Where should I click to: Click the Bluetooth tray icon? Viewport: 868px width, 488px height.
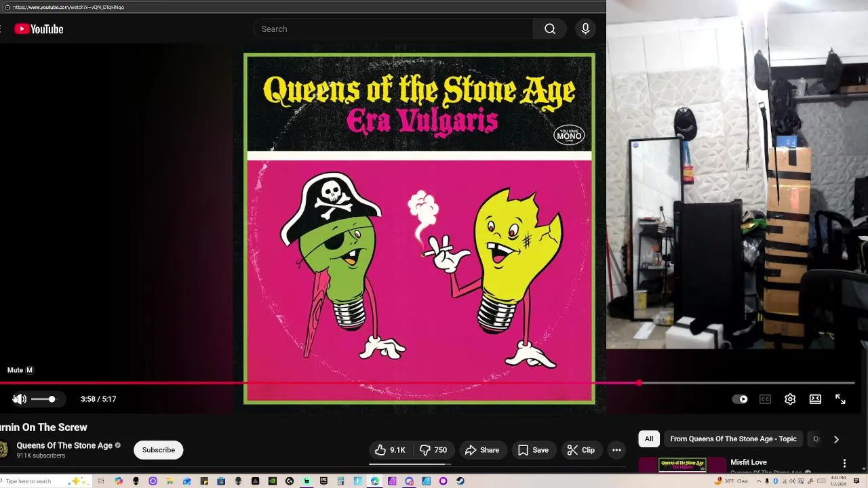(x=775, y=481)
